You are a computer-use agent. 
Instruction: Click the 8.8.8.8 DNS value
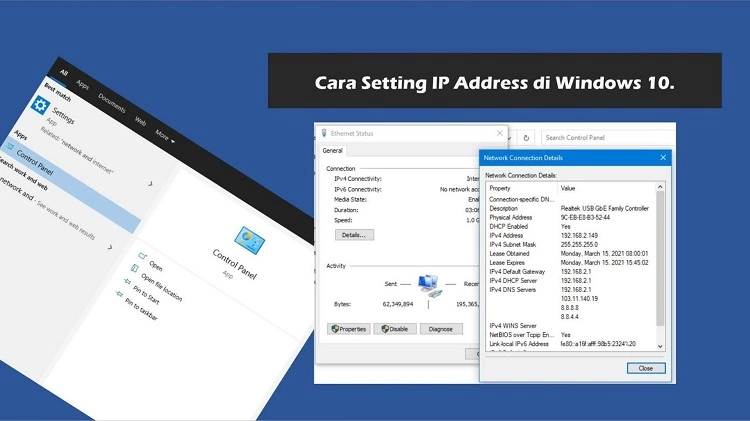point(570,308)
